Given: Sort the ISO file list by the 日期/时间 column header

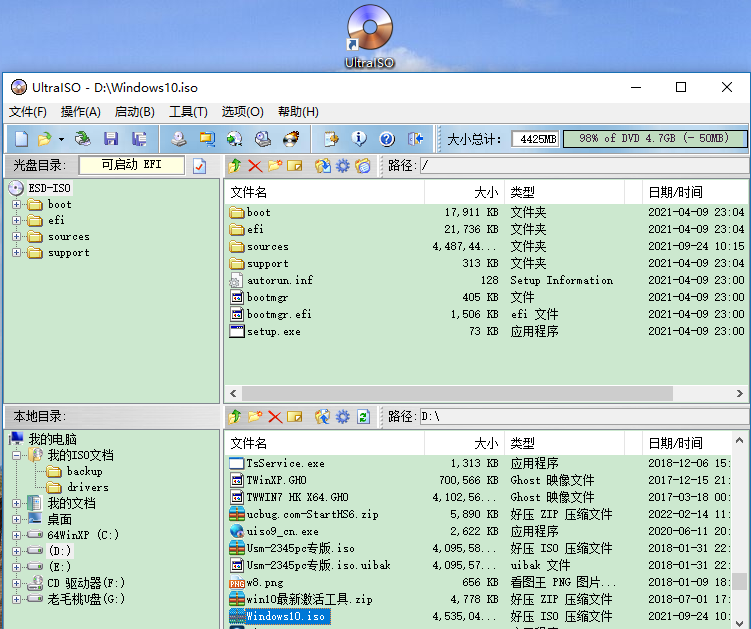Looking at the screenshot, I should [x=695, y=193].
